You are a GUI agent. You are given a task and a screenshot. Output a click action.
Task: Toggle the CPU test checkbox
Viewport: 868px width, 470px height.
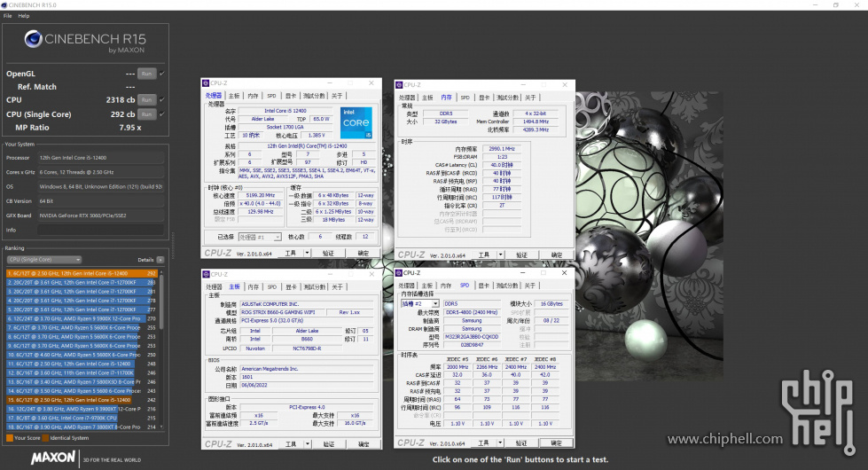[x=161, y=99]
